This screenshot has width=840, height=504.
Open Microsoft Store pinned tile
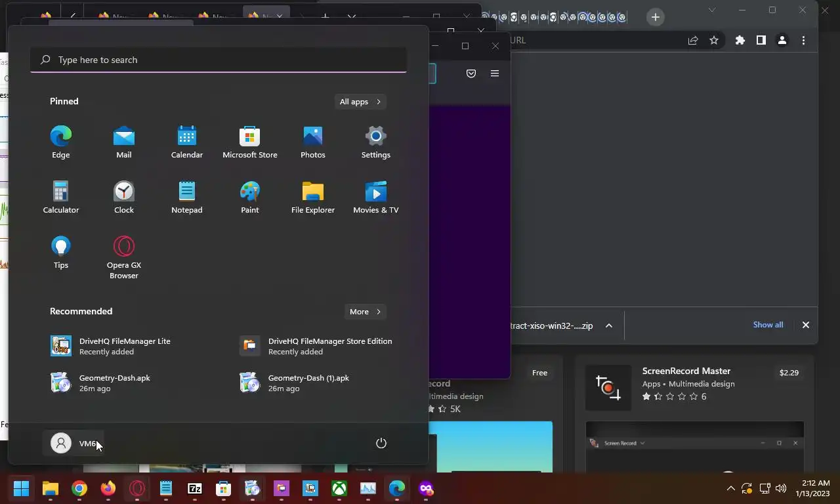[x=250, y=142]
